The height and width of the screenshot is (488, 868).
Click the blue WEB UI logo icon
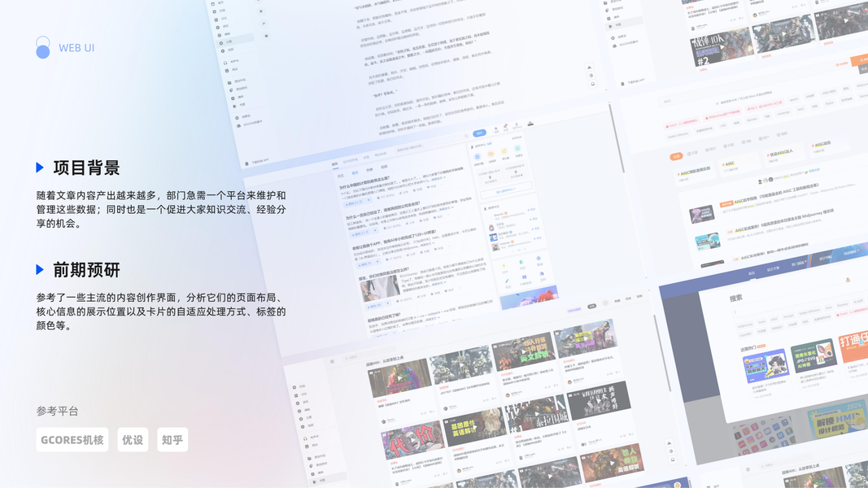pyautogui.click(x=42, y=48)
